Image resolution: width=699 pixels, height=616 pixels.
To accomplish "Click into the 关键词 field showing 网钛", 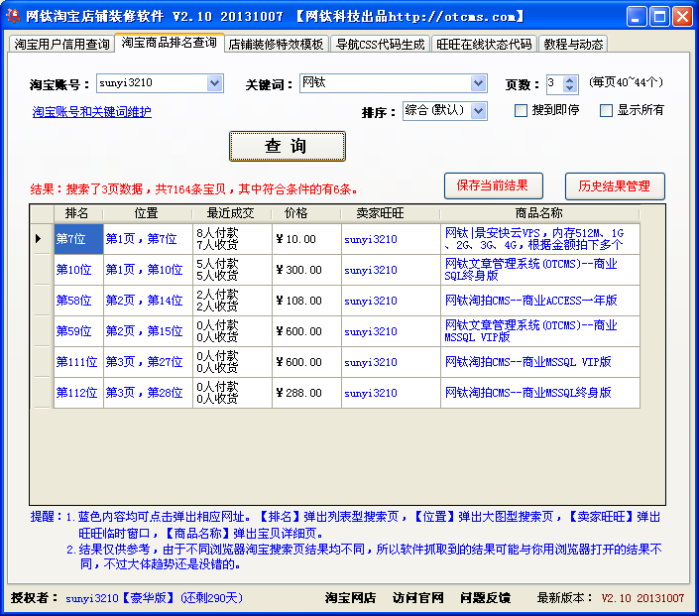I will pyautogui.click(x=385, y=83).
